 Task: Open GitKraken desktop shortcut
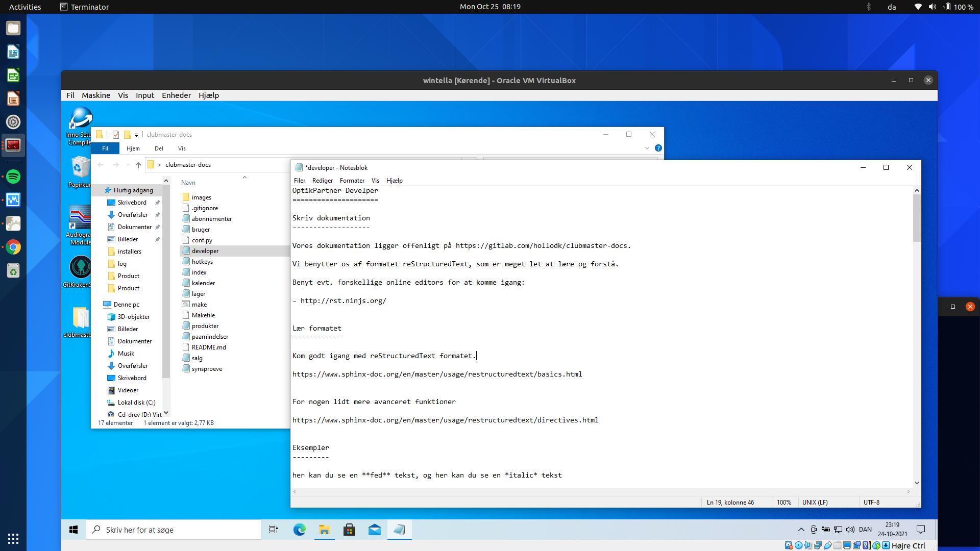[80, 267]
